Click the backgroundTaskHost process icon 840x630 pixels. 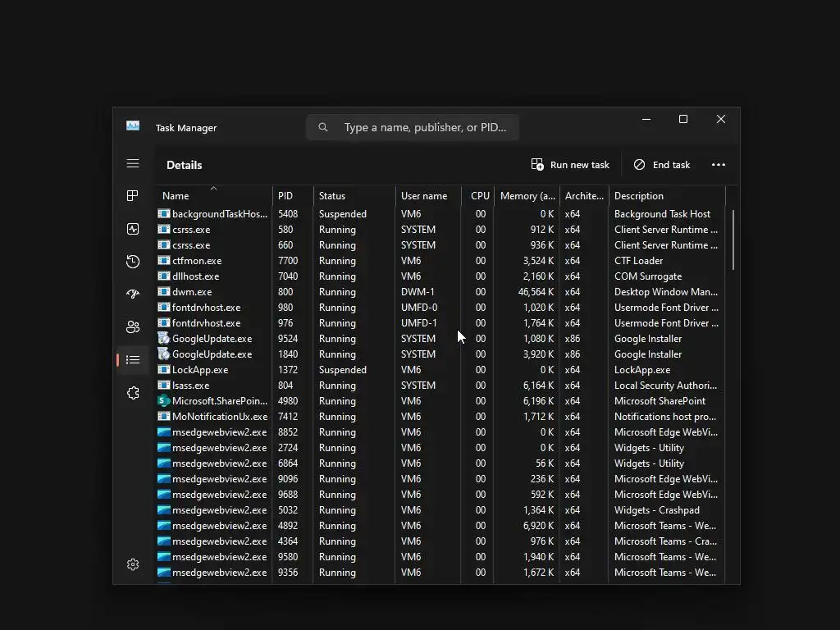click(x=164, y=214)
